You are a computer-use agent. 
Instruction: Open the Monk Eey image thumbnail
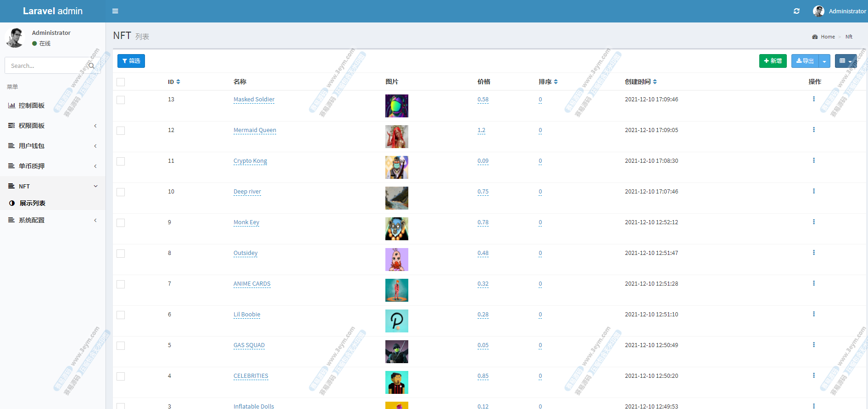[x=396, y=229]
